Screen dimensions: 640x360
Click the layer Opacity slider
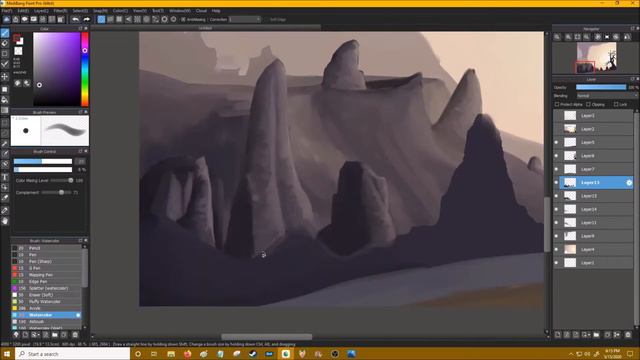[x=601, y=87]
